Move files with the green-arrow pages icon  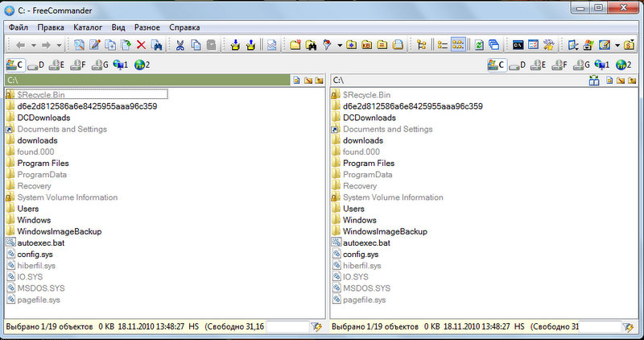click(x=126, y=45)
